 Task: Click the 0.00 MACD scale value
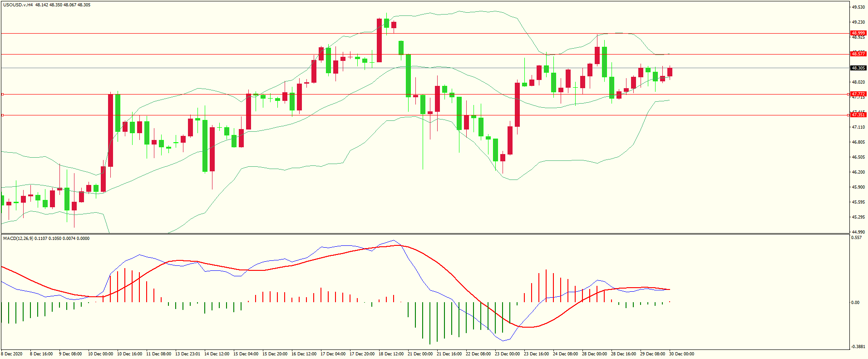[x=855, y=303]
